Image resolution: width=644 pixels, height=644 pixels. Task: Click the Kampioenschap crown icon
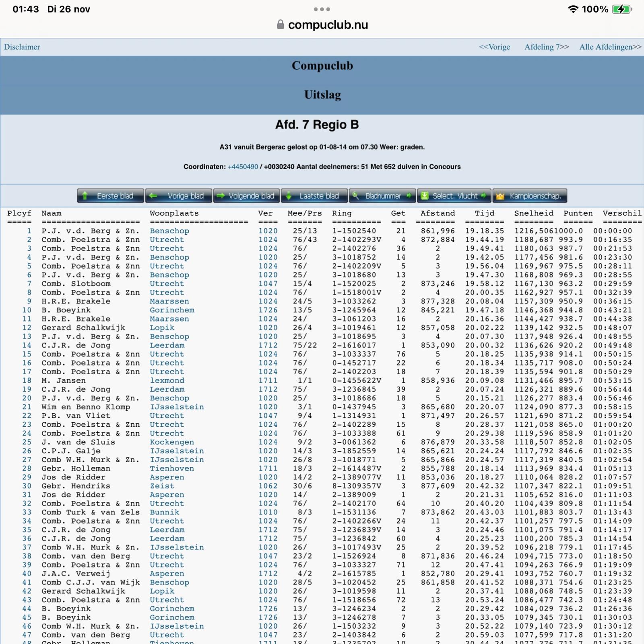click(x=500, y=196)
